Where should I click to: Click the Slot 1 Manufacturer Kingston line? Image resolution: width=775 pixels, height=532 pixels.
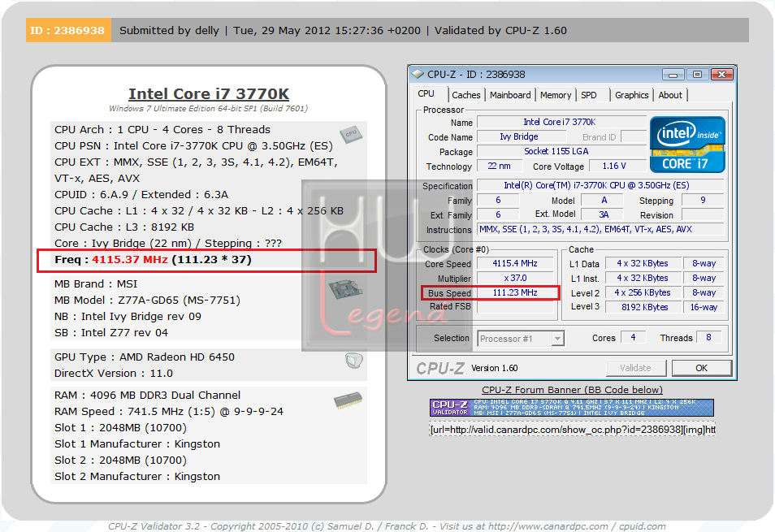(137, 444)
